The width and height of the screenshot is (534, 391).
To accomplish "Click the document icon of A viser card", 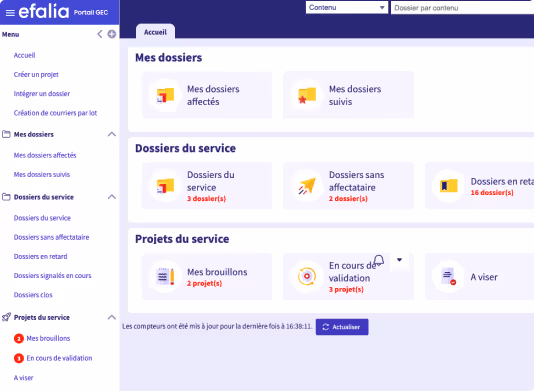I will tap(449, 276).
